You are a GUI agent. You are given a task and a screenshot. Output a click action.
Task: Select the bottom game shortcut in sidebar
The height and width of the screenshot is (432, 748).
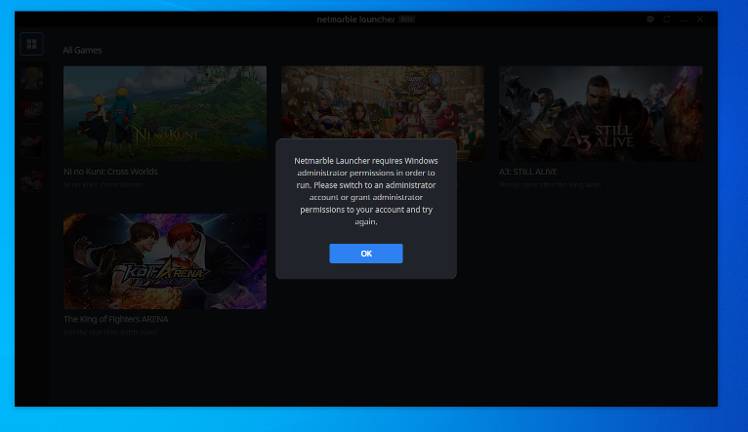32,181
